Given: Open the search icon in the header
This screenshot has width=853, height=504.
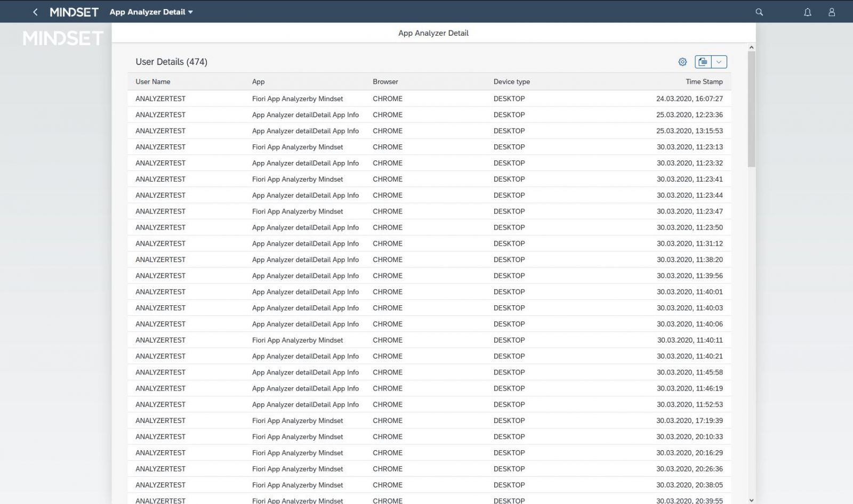Looking at the screenshot, I should coord(759,12).
